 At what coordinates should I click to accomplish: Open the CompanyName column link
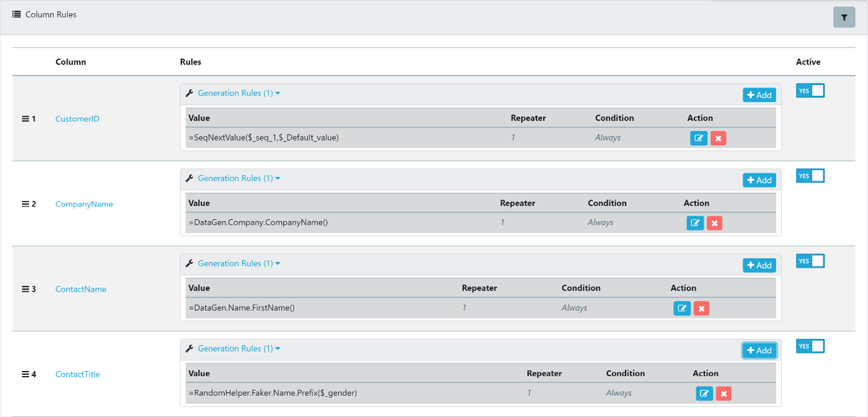pyautogui.click(x=84, y=203)
